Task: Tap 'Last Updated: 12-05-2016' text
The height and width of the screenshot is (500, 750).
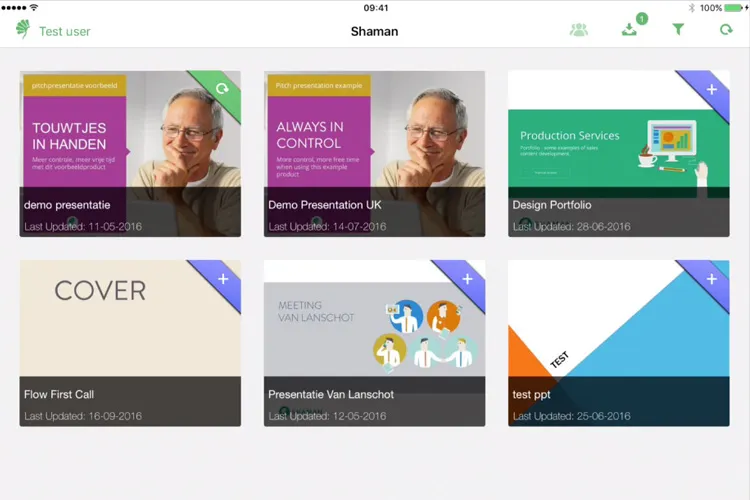Action: [327, 416]
